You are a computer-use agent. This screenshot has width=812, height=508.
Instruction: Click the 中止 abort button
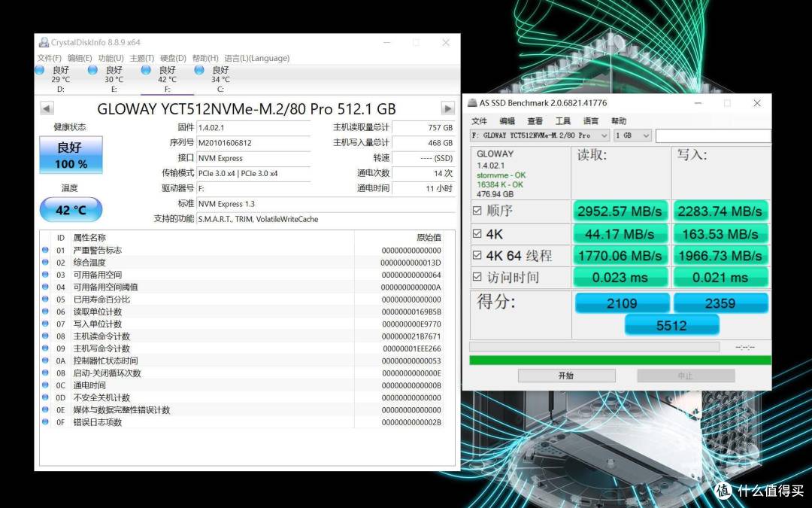pos(686,376)
